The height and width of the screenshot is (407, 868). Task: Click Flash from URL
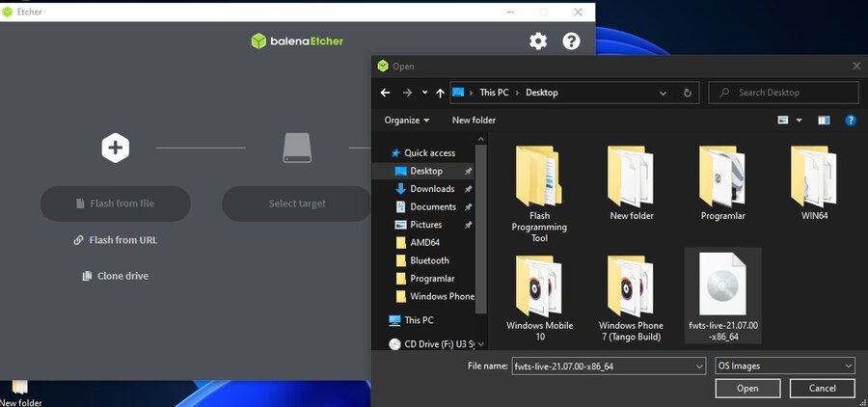[116, 240]
